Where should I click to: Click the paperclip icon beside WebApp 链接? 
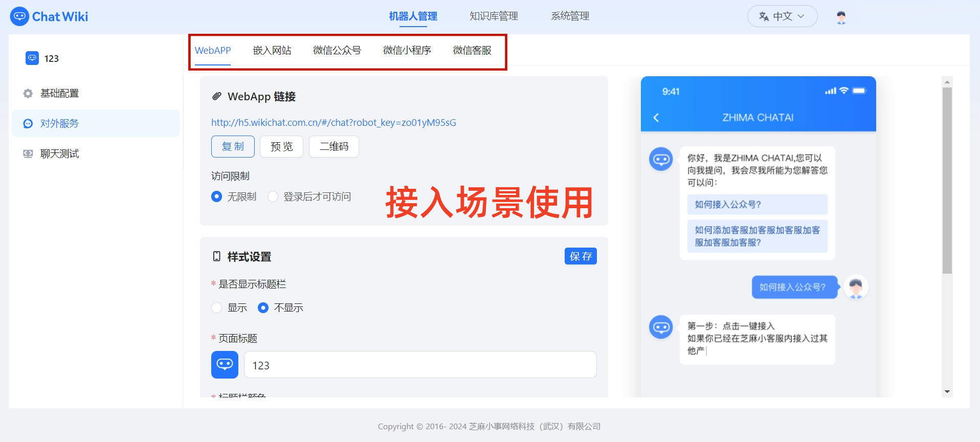[x=217, y=96]
